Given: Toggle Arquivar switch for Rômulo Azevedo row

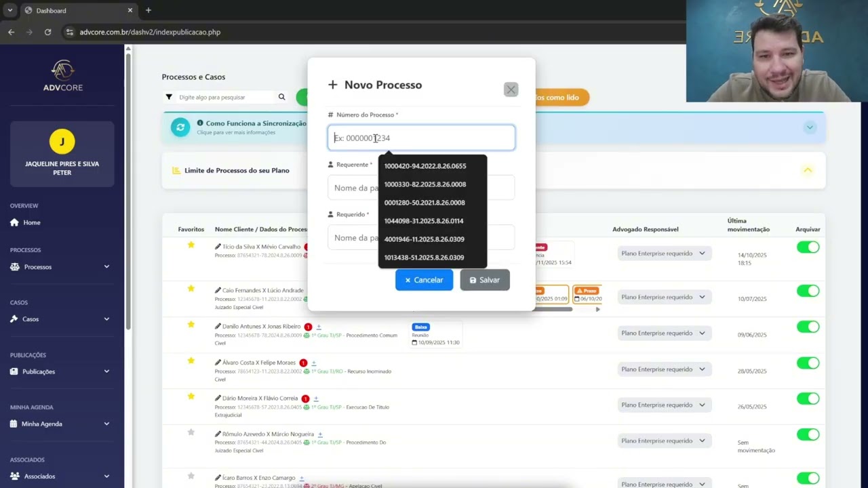Looking at the screenshot, I should tap(808, 434).
